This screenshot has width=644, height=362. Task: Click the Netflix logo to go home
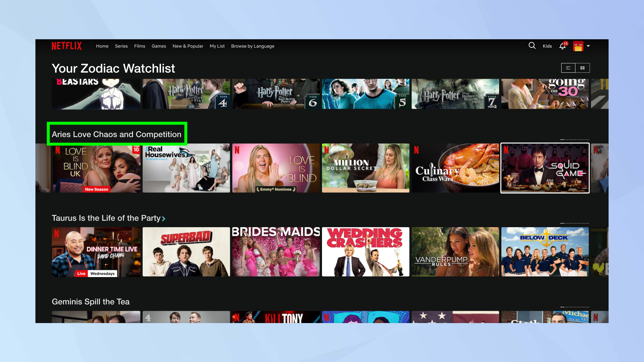pos(67,46)
